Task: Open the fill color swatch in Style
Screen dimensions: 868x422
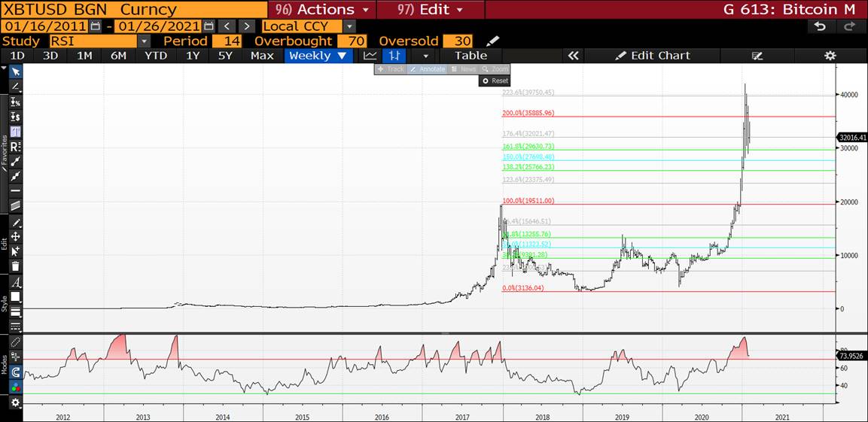Action: click(x=16, y=297)
